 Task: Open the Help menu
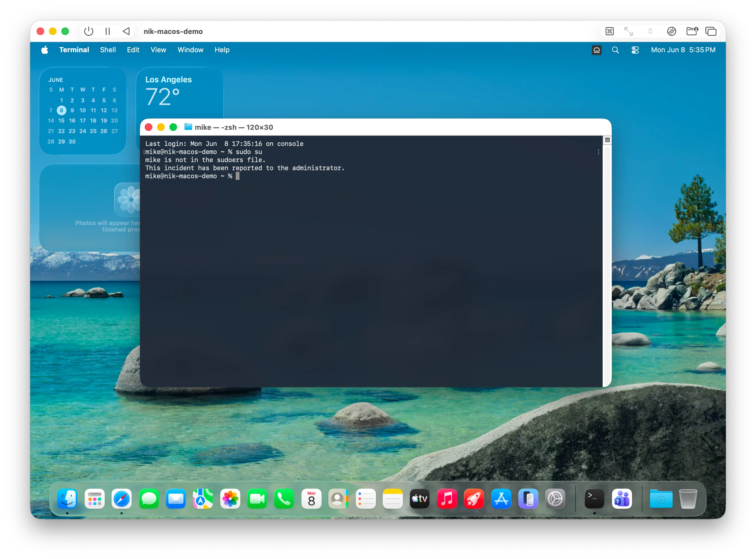[x=222, y=50]
